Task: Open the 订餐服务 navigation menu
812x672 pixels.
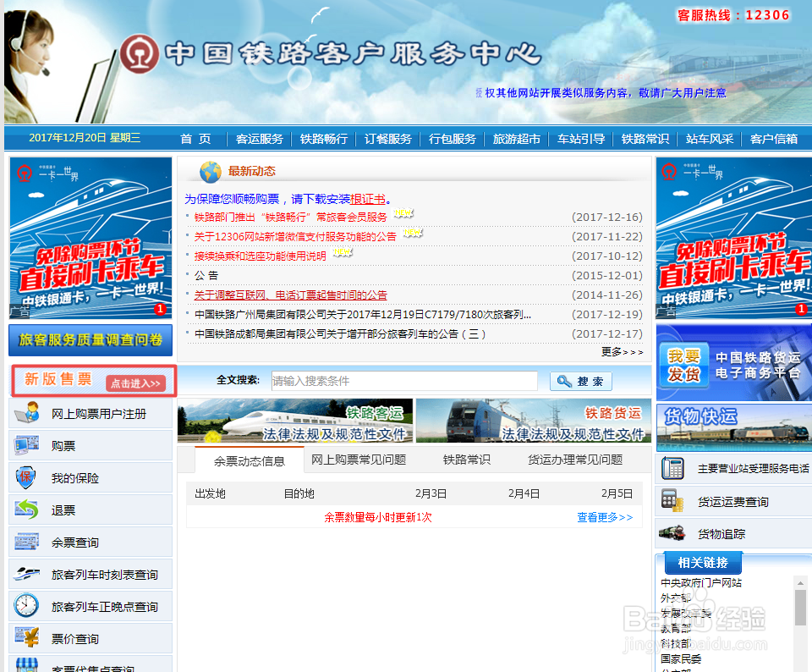Action: click(x=388, y=139)
